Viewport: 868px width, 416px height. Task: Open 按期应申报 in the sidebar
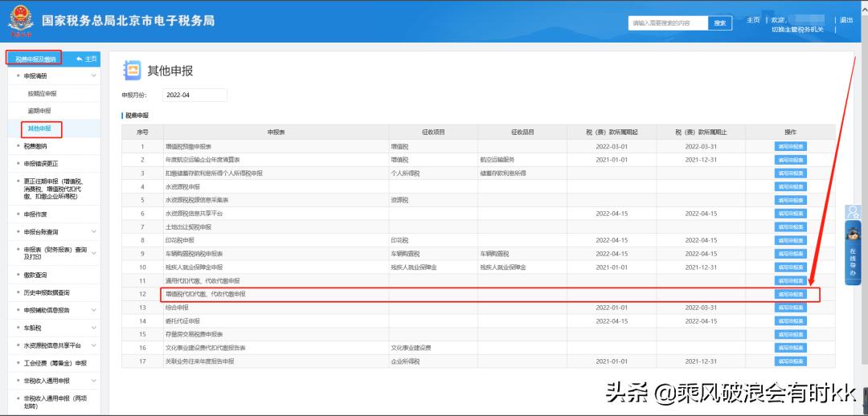coord(42,93)
